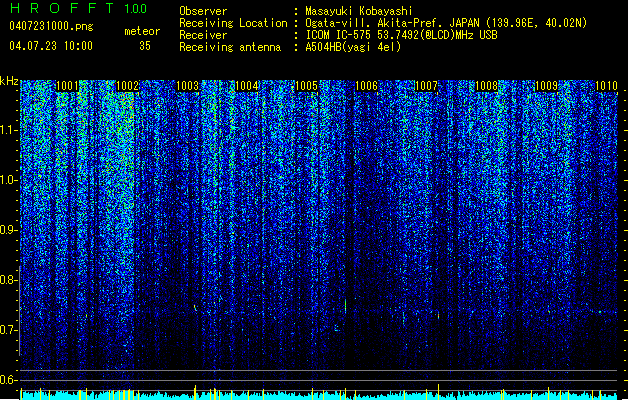629x400 pixels.
Task: Select the ICOM IC-575 receiver text
Action: pyautogui.click(x=401, y=35)
